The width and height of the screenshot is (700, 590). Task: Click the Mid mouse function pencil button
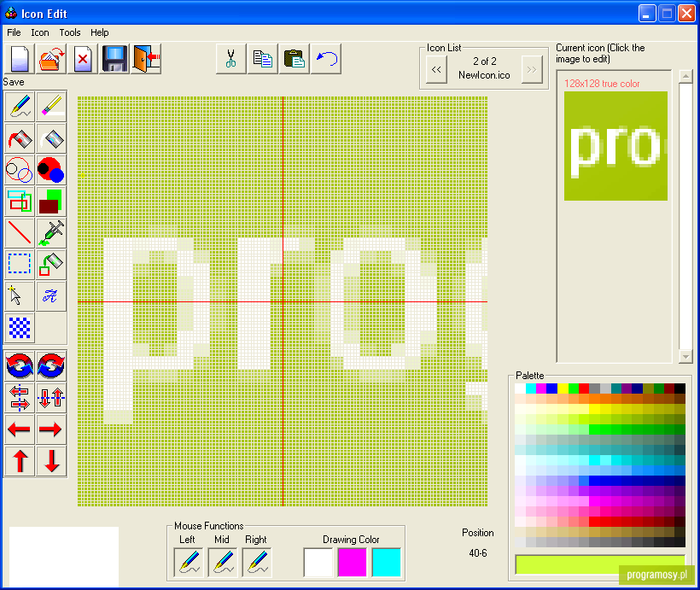click(222, 563)
